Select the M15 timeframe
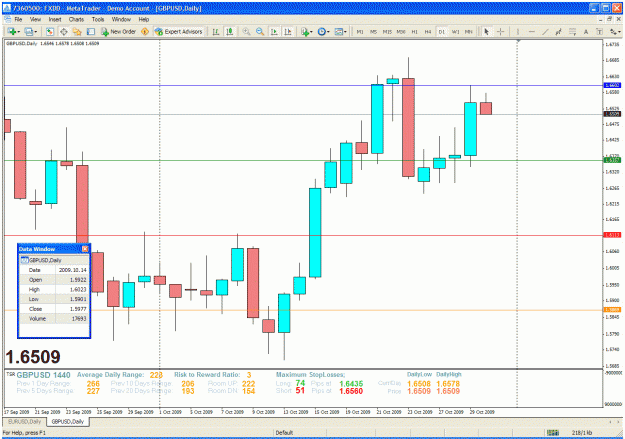The height and width of the screenshot is (439, 625). tap(387, 32)
